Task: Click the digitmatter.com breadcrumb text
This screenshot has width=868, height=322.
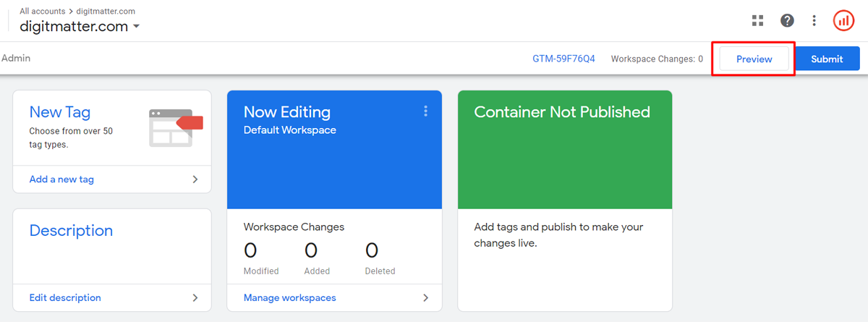Action: [x=106, y=11]
